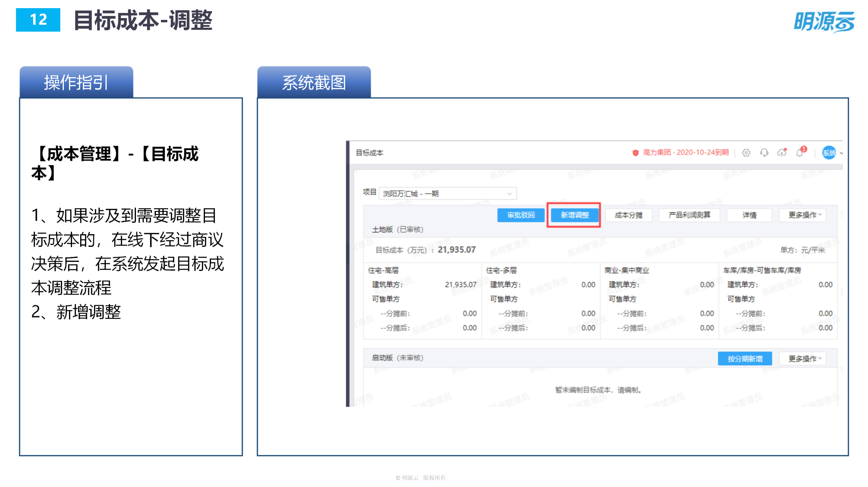The image size is (868, 487).
Task: Click the 详情 button
Action: click(x=749, y=215)
